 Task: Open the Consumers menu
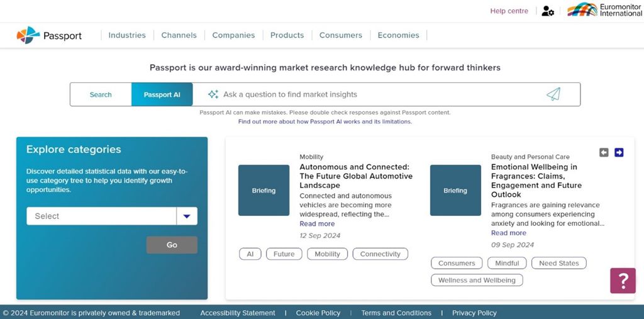tap(341, 35)
